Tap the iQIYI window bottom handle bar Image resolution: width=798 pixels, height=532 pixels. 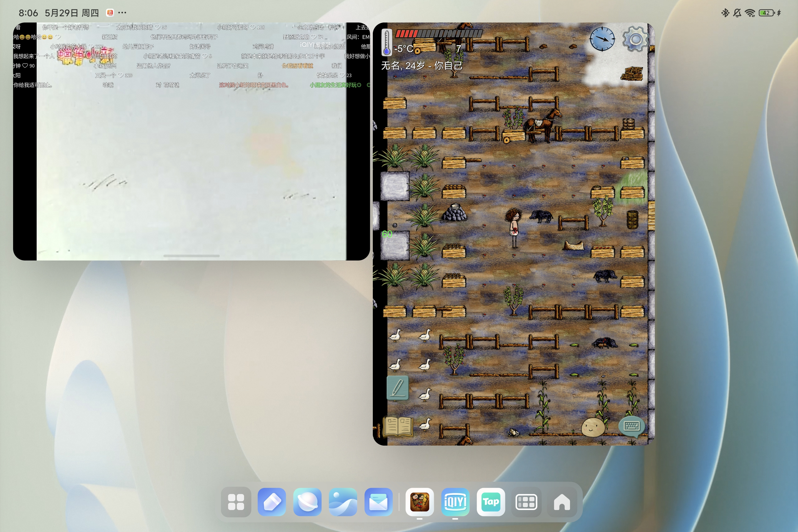point(191,256)
